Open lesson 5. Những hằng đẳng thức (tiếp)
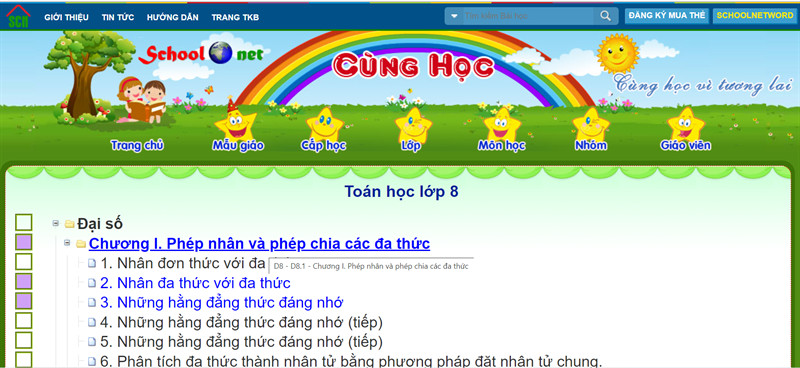 [x=241, y=342]
